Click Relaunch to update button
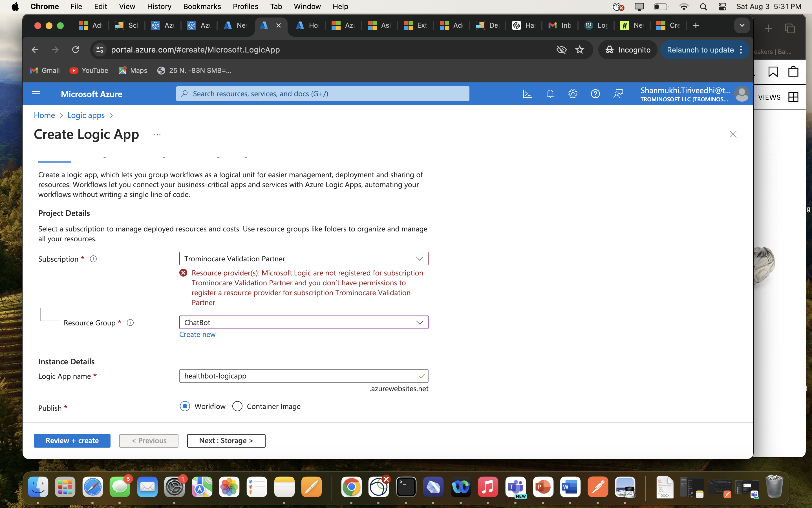This screenshot has width=812, height=508. click(x=700, y=50)
